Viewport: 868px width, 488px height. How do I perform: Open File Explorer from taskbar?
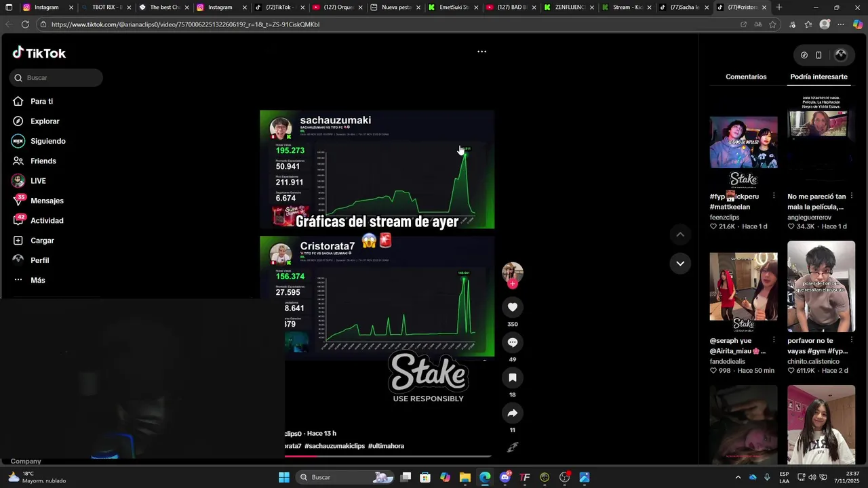(x=465, y=477)
